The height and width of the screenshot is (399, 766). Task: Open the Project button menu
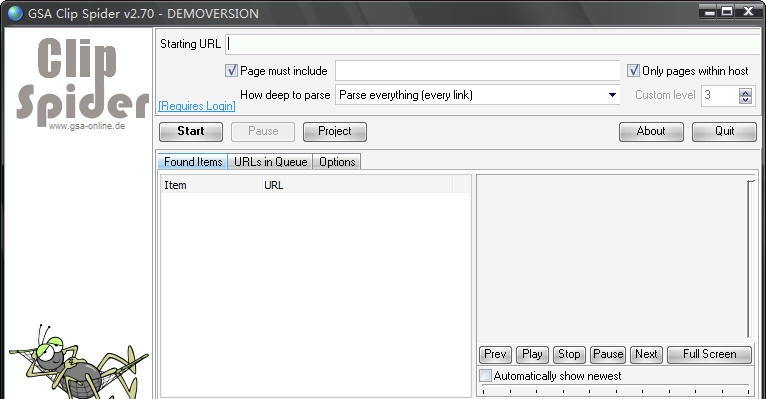pyautogui.click(x=335, y=131)
